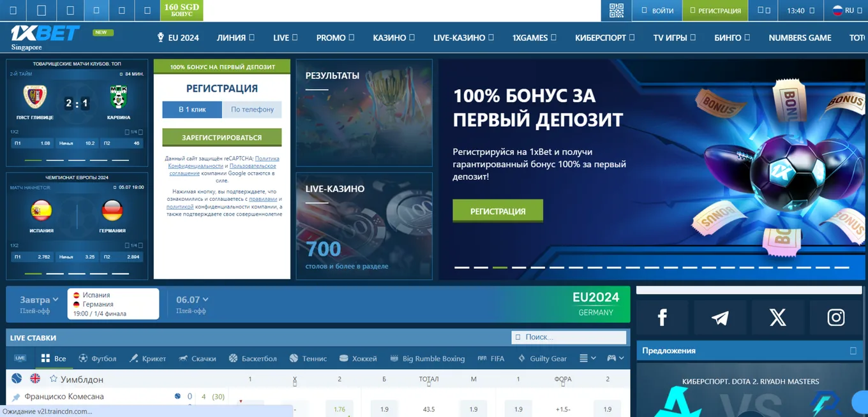Select the Крикет sports tab
Screen dimensions: 868x417
pyautogui.click(x=147, y=358)
